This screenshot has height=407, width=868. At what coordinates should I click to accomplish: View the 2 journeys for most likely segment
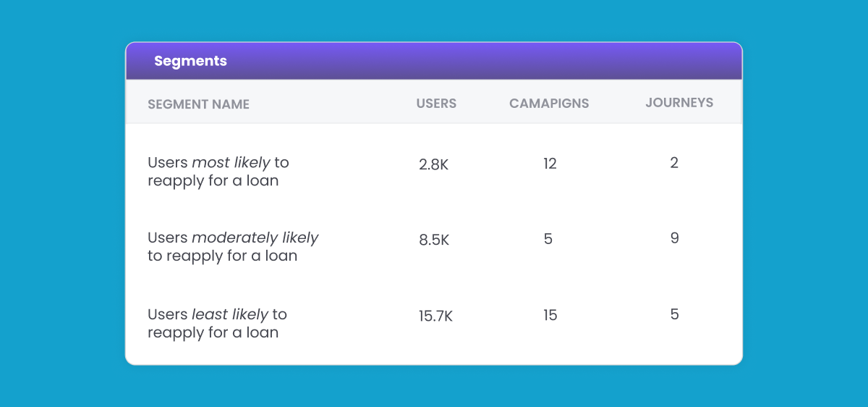click(674, 163)
